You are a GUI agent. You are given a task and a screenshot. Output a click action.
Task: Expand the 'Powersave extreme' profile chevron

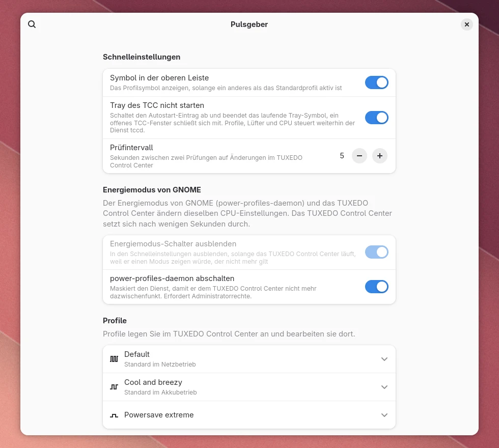pyautogui.click(x=384, y=415)
